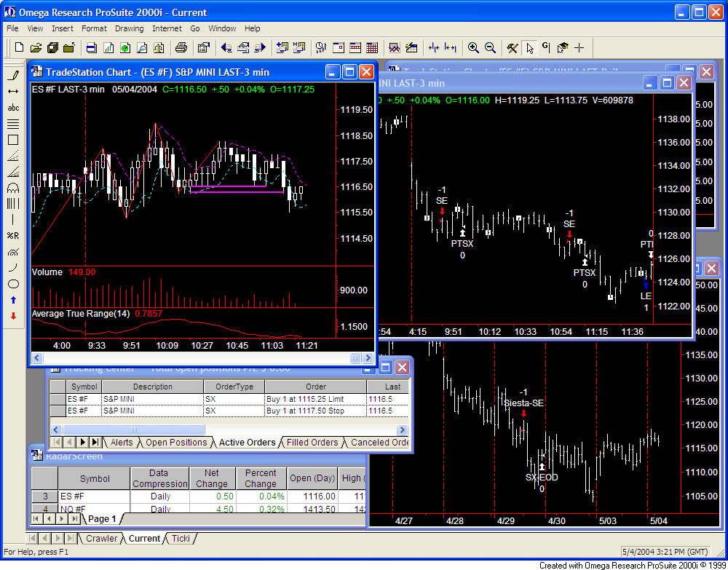Click the Properties toolbar icon
Viewport: 728px width, 570px height.
pos(203,47)
